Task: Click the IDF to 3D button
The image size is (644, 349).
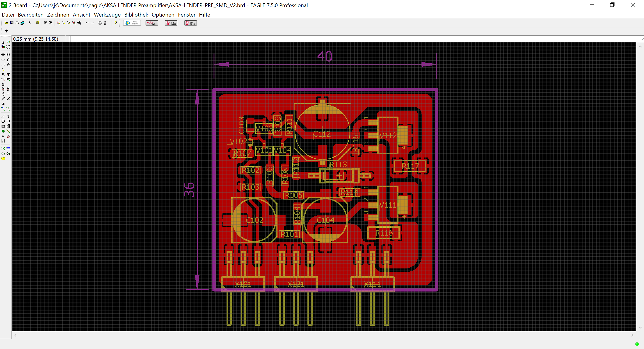Action: (x=191, y=23)
